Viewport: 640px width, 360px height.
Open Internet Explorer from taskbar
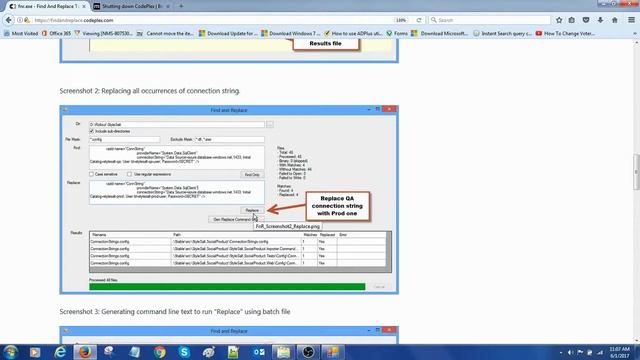click(60, 352)
